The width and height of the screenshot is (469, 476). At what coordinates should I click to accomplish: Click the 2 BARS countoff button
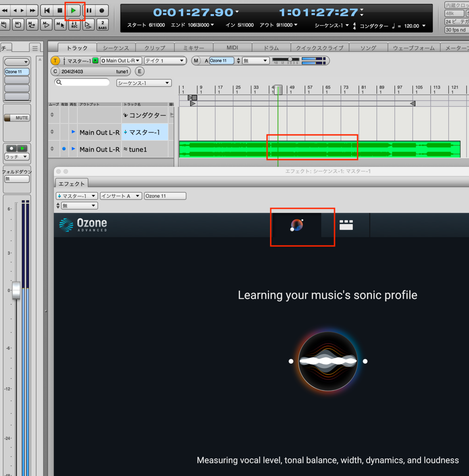tap(102, 25)
